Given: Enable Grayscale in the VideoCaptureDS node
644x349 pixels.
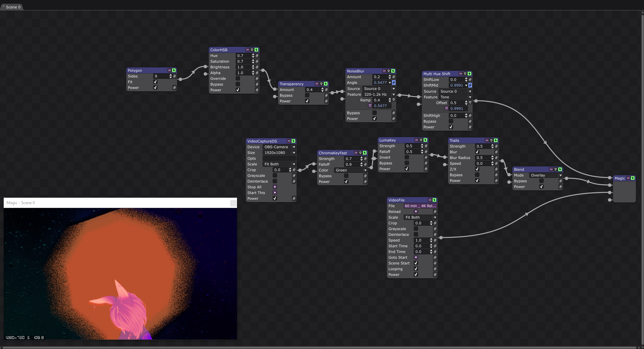Looking at the screenshot, I should [275, 176].
